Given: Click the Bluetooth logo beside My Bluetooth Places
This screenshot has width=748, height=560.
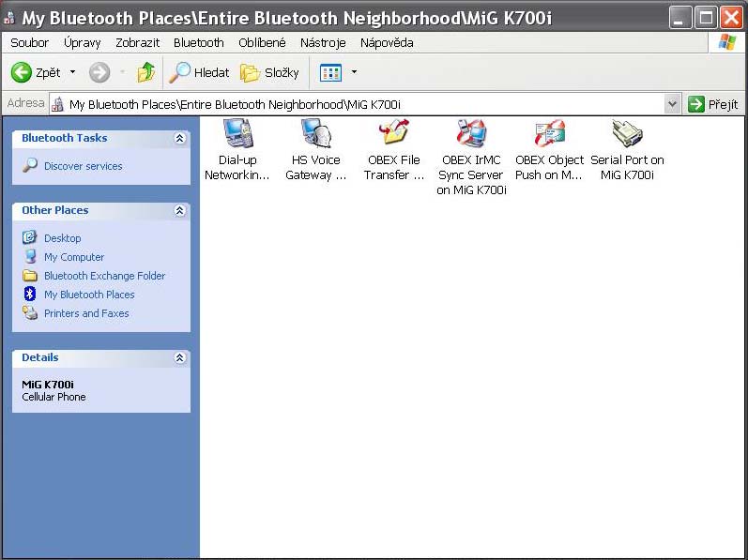Looking at the screenshot, I should (30, 294).
